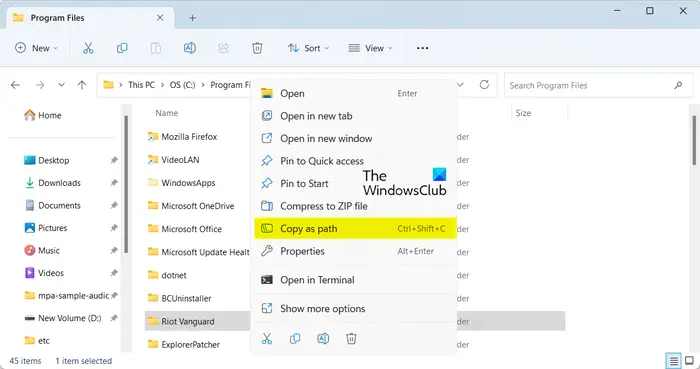Choose Open in Terminal from context menu

click(x=355, y=280)
